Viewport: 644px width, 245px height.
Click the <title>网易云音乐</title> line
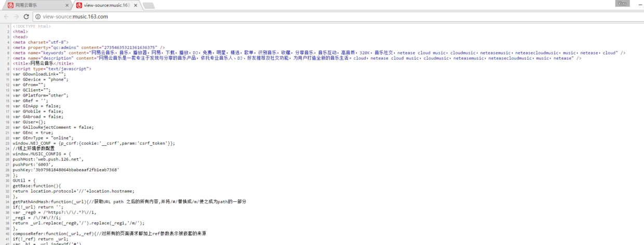click(43, 63)
